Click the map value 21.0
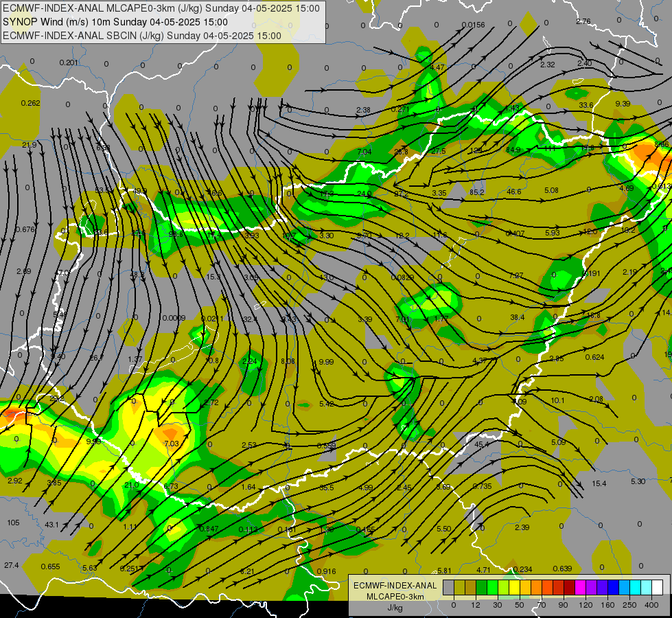 point(132,485)
